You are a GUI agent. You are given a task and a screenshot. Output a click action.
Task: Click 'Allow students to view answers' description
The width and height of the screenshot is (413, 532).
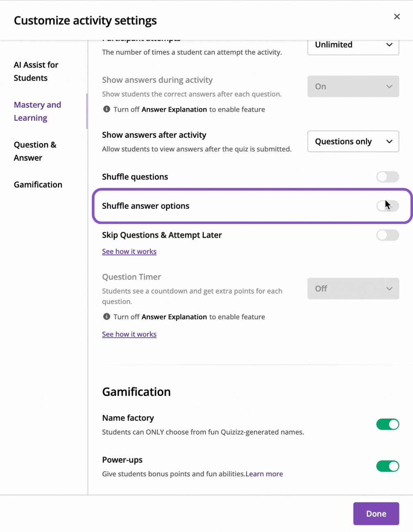197,149
